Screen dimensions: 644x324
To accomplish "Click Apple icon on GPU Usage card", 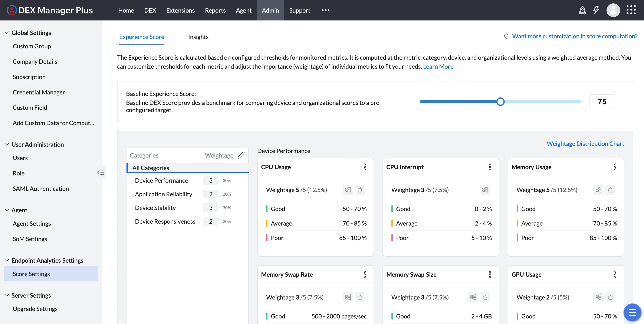I will pyautogui.click(x=611, y=297).
